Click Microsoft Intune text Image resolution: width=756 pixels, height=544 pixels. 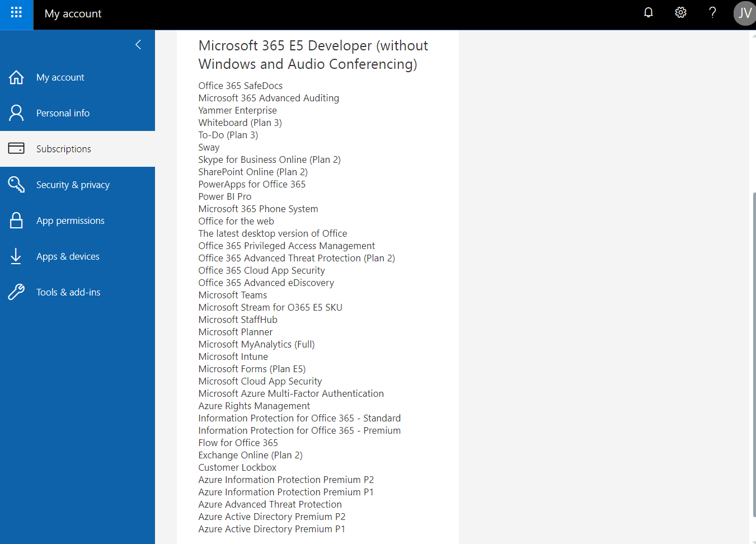point(233,357)
